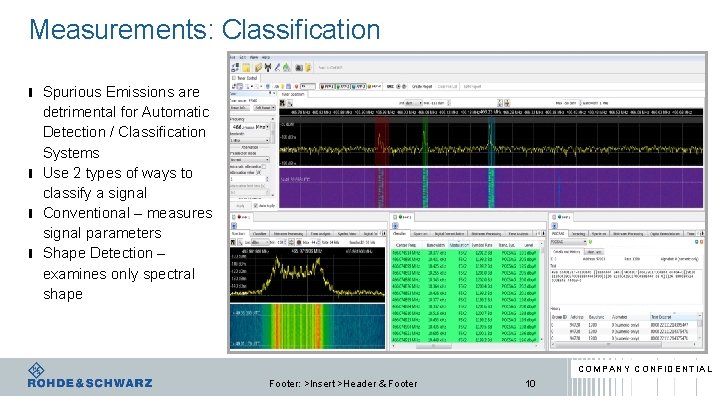Image resolution: width=720 pixels, height=405 pixels.
Task: Toggle checkbox below the attenuator mode dropdown
Action: point(264,167)
